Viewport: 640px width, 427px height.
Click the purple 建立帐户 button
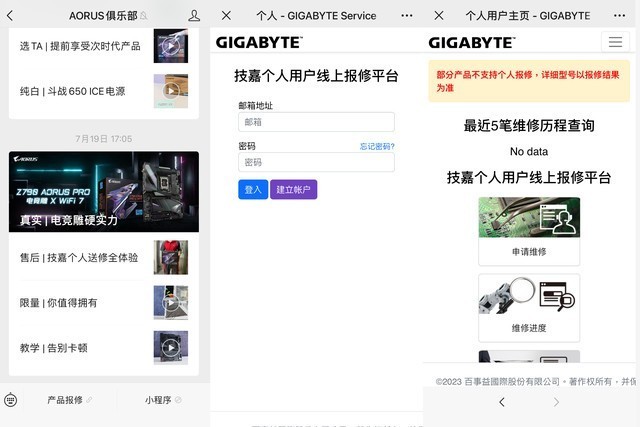coord(293,189)
